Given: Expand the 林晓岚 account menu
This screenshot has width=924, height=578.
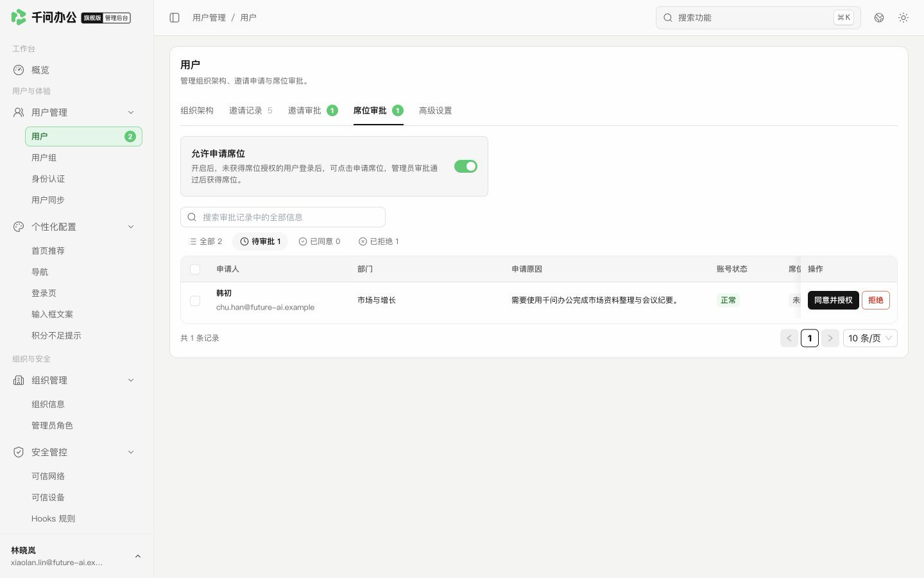Looking at the screenshot, I should (x=137, y=556).
